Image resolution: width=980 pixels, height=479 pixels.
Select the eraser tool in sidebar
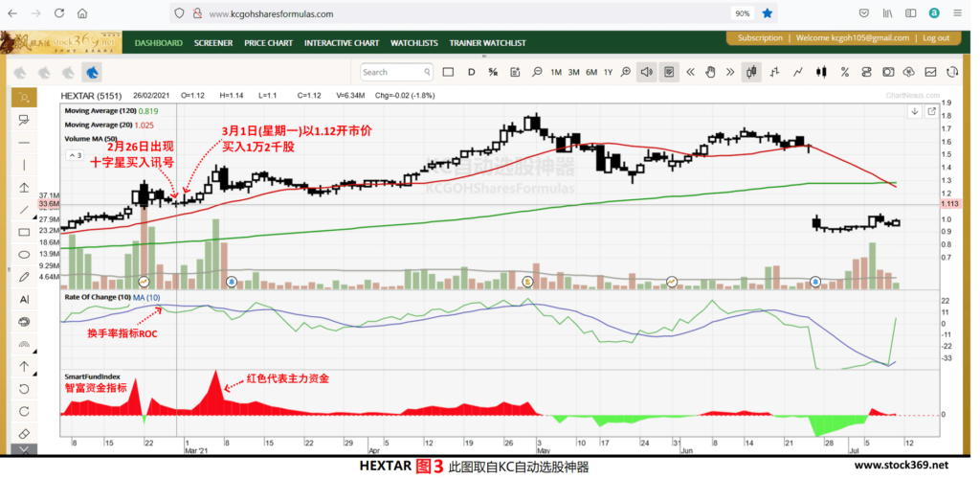pos(24,433)
